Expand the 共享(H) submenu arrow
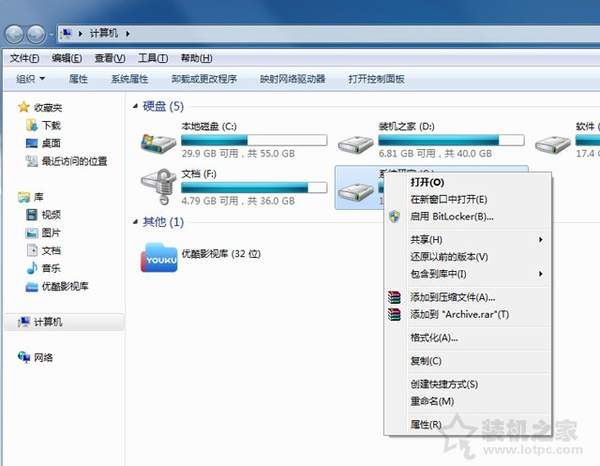Image resolution: width=600 pixels, height=466 pixels. click(x=541, y=240)
